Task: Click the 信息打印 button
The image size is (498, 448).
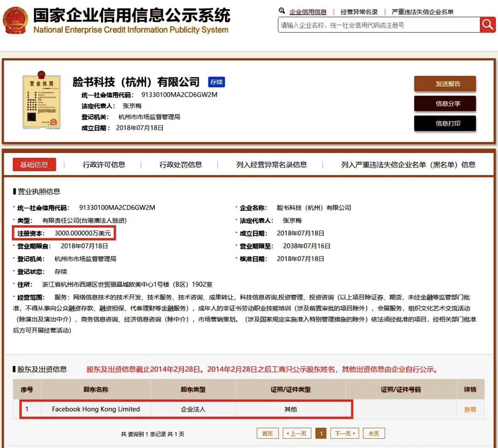Action: 445,123
